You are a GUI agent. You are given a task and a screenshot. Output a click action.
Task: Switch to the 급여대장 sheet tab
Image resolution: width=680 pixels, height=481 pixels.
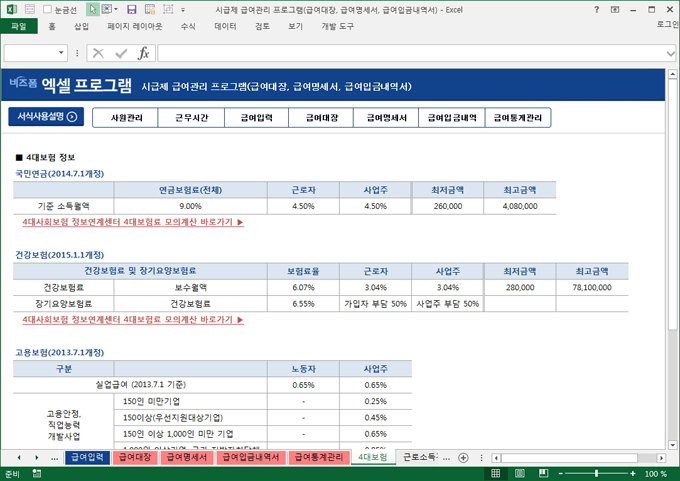135,457
